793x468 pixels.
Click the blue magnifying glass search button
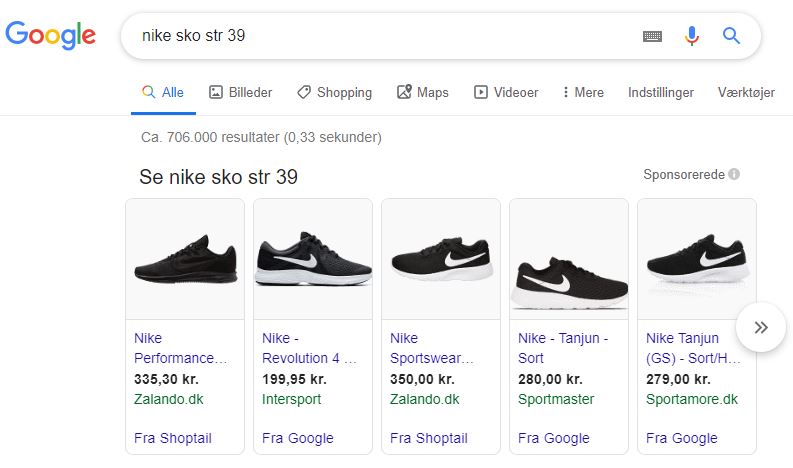point(731,36)
